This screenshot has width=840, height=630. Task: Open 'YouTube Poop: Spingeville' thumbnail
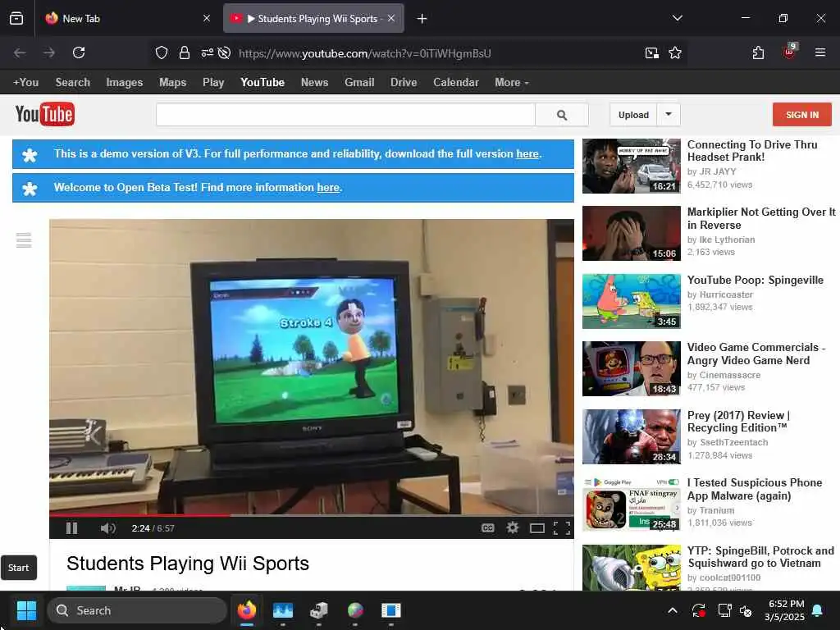[632, 301]
